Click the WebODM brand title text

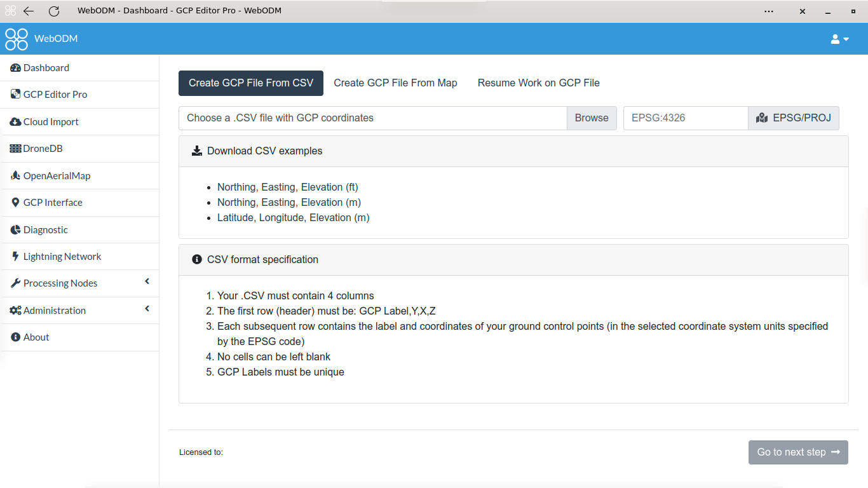tap(56, 39)
